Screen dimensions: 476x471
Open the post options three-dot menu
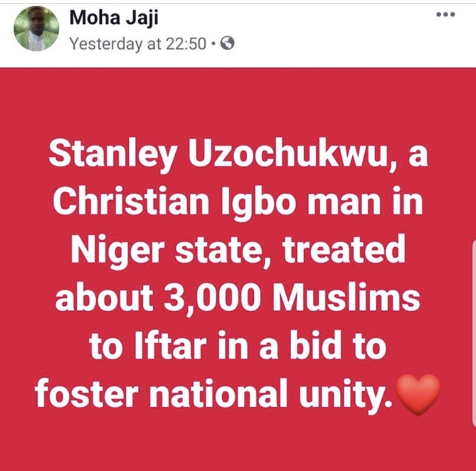click(446, 15)
